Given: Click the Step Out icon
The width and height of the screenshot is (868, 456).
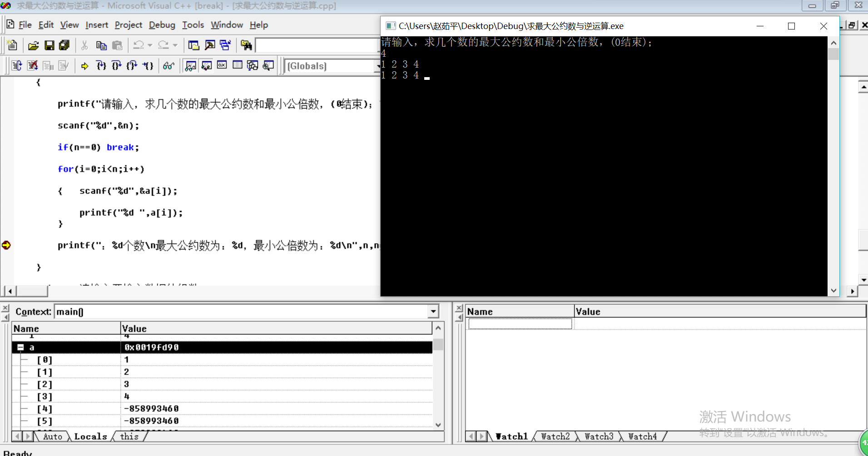Looking at the screenshot, I should [132, 66].
